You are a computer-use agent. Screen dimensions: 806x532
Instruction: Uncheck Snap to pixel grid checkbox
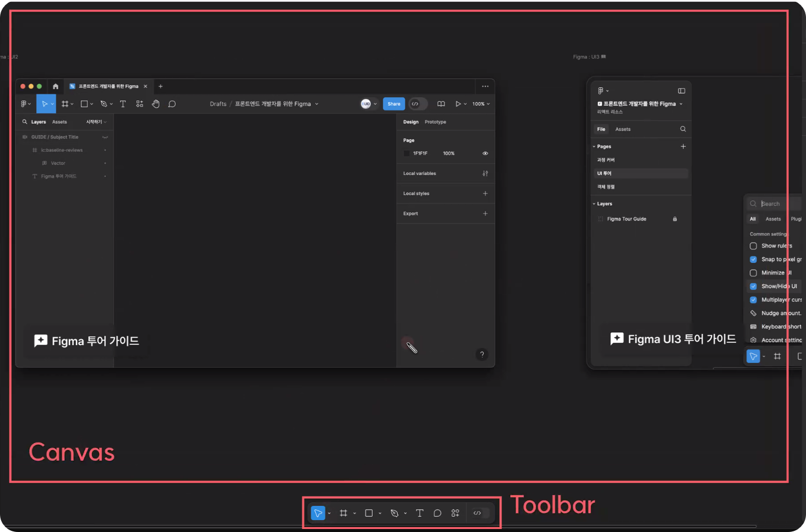pos(753,259)
